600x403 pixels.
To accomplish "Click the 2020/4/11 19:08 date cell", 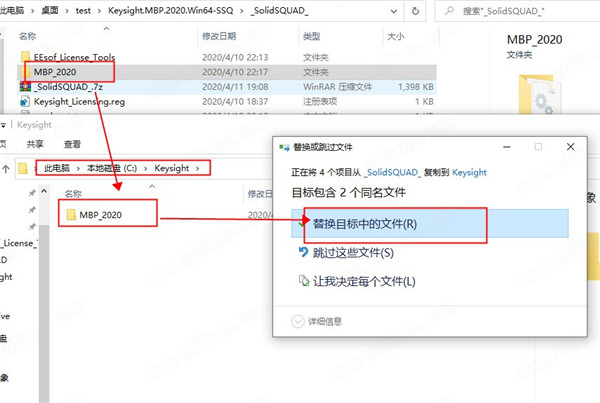I will pos(235,87).
